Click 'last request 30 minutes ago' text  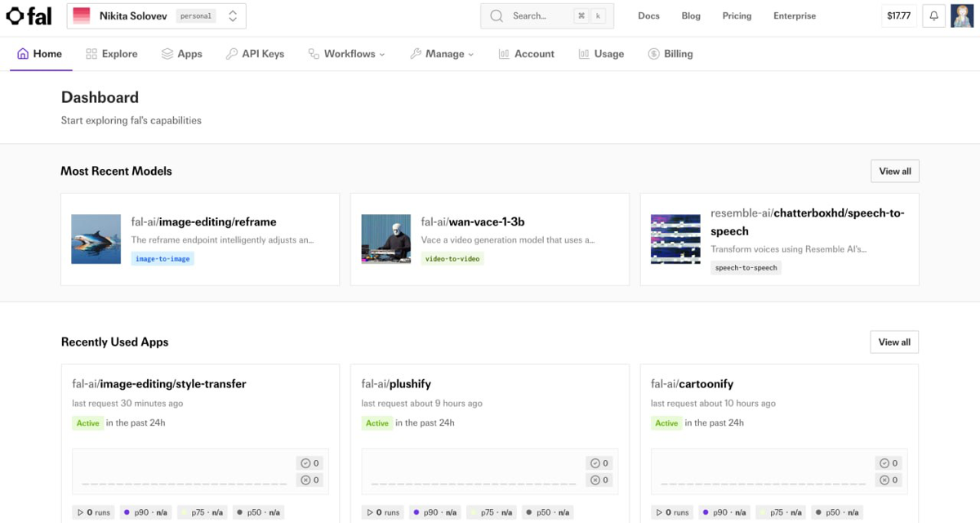tap(127, 403)
